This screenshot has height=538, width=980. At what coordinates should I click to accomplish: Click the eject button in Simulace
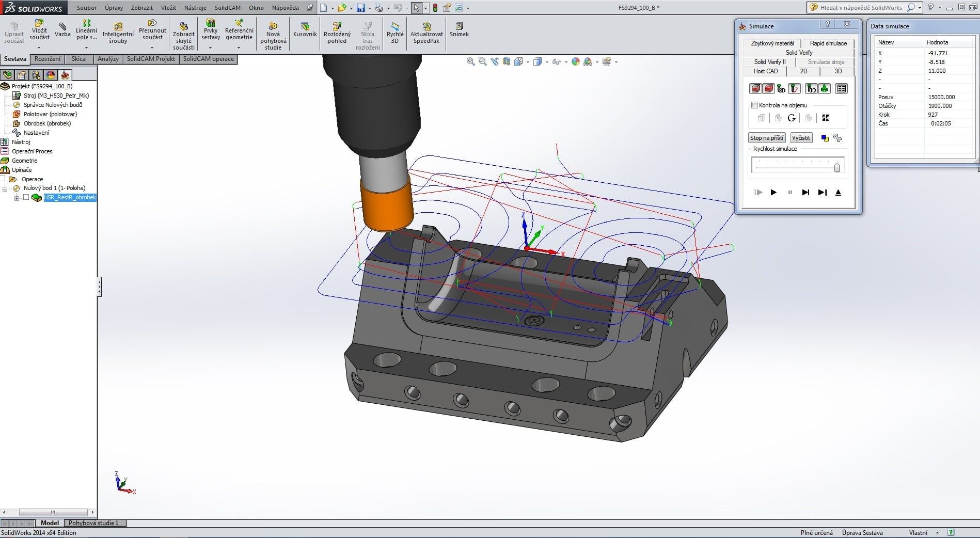(839, 192)
